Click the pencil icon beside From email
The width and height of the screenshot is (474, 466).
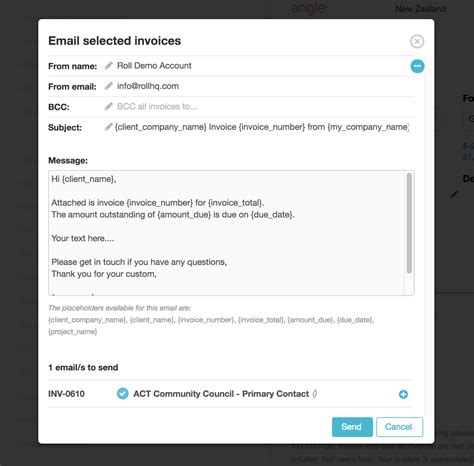(x=109, y=86)
